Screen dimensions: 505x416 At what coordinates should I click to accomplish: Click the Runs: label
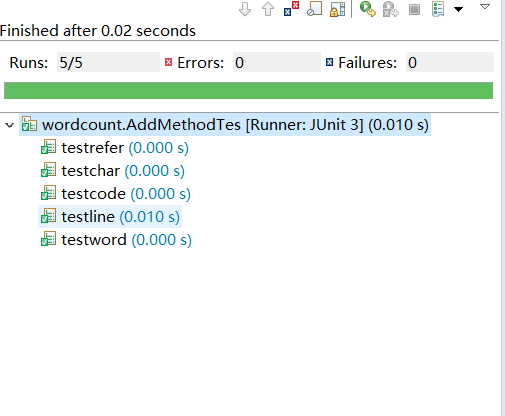29,63
